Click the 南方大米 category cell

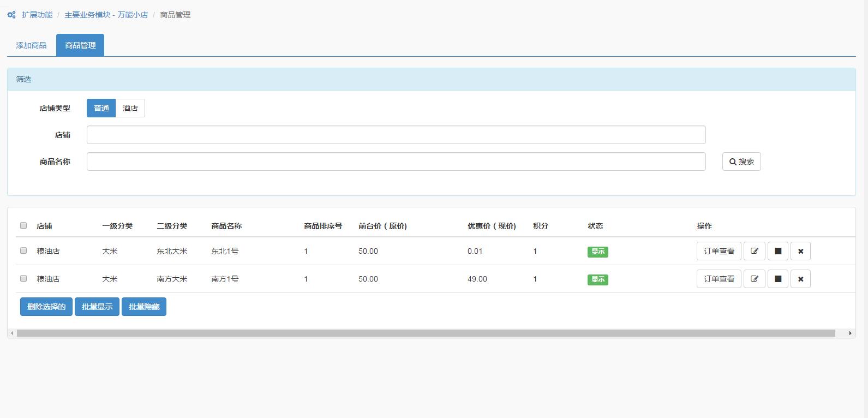coord(172,279)
